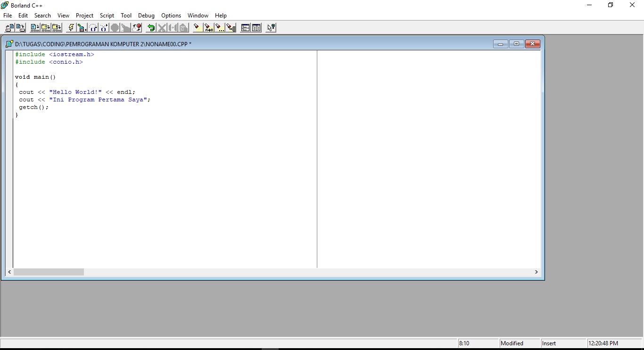644x350 pixels.
Task: Click the Make project toolbar icon
Action: pos(46,27)
